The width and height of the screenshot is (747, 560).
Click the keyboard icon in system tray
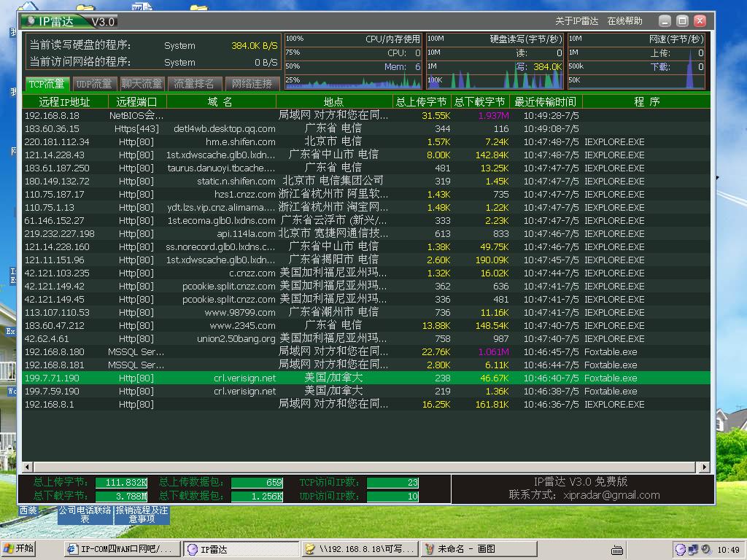617,550
